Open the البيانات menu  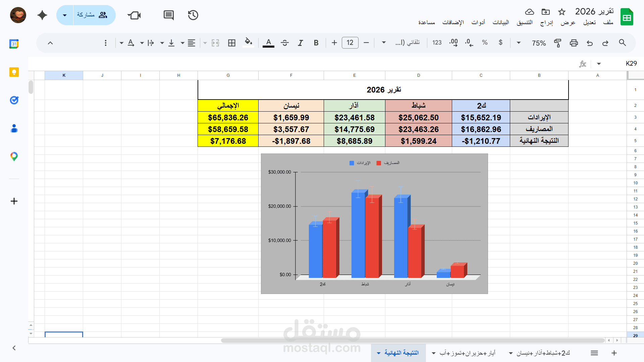500,22
